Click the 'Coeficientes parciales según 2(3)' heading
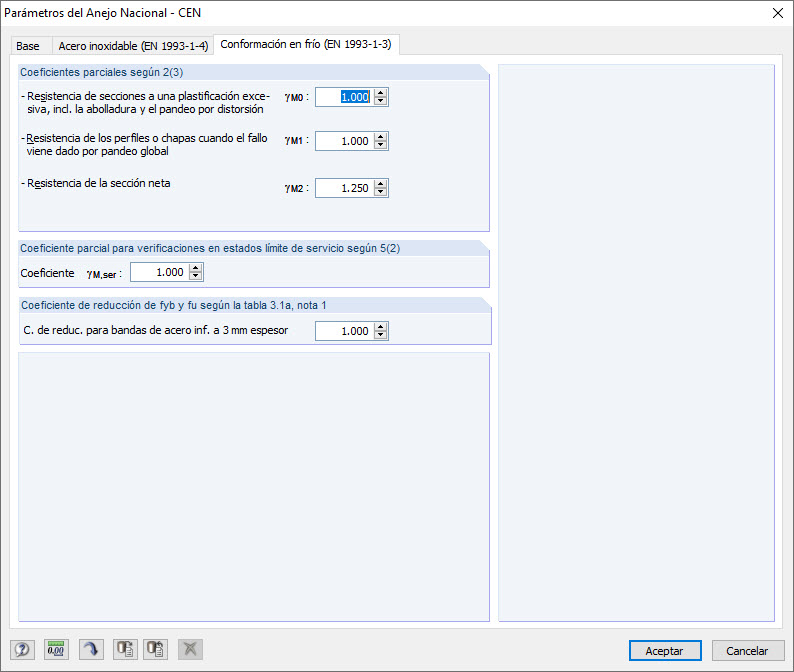 [102, 72]
